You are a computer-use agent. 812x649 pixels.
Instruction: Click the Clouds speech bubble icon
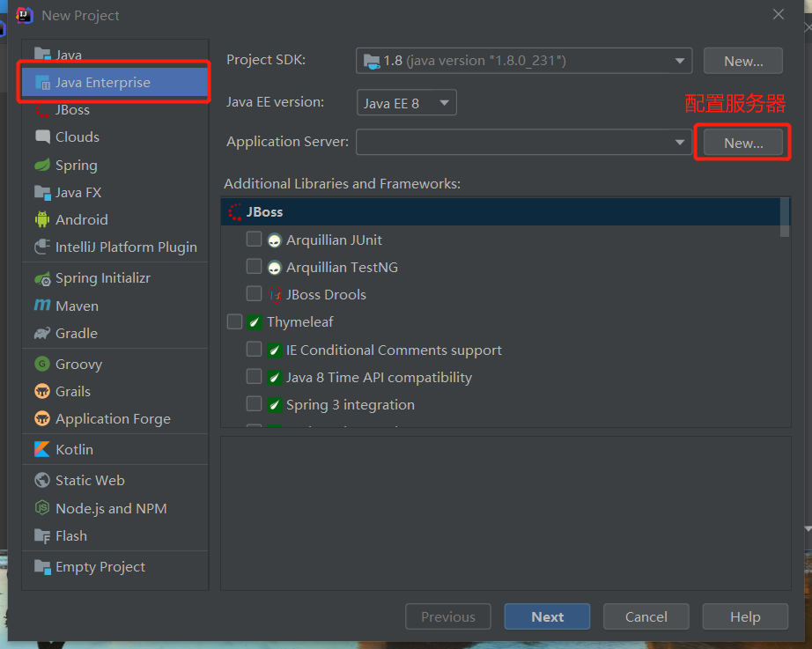(42, 136)
